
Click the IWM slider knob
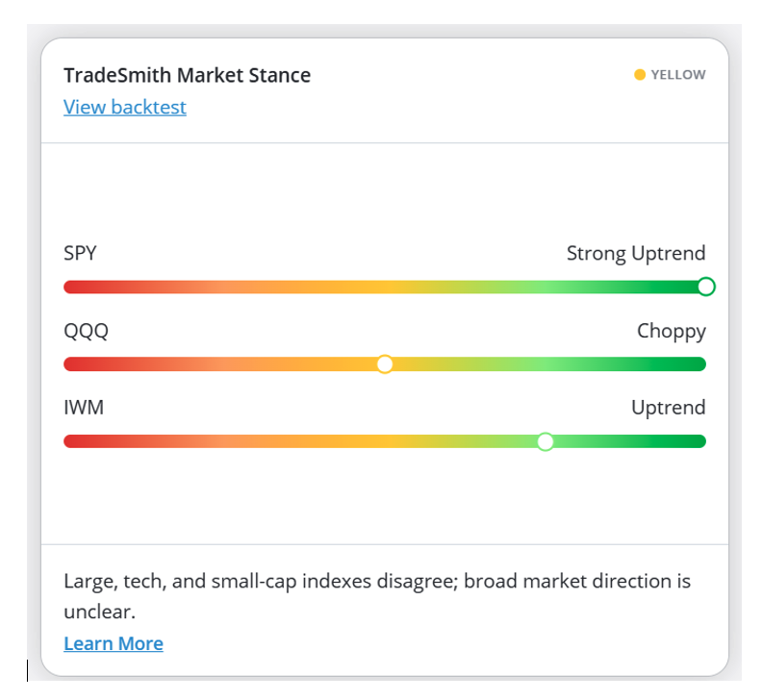pos(546,441)
